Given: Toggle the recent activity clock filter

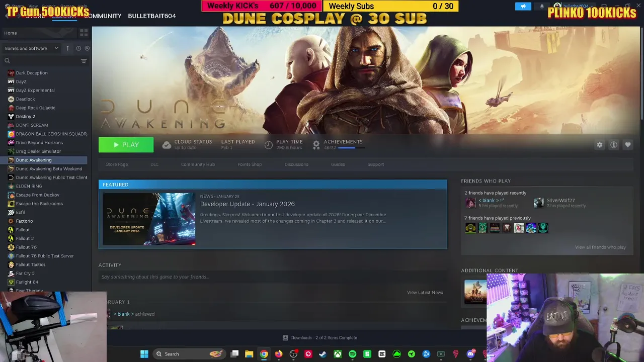Looking at the screenshot, I should click(x=78, y=48).
